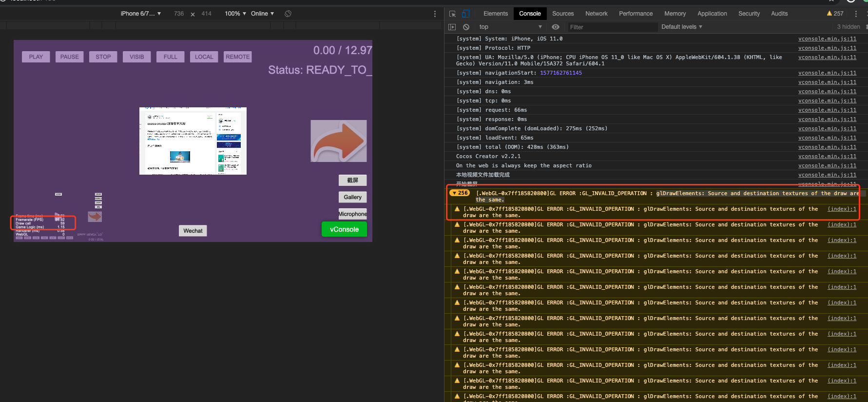Click the console Filter input field
Viewport: 868px width, 402px height.
612,27
